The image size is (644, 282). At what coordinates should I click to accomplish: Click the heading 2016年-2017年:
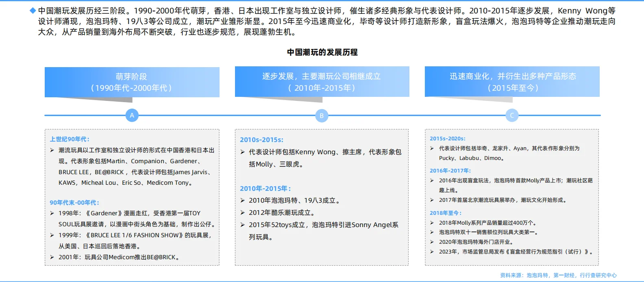450,171
